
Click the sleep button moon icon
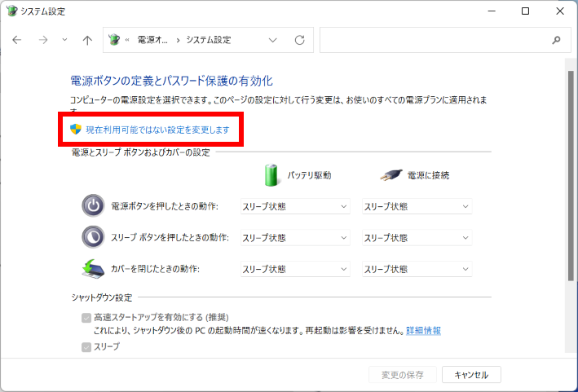(x=94, y=237)
